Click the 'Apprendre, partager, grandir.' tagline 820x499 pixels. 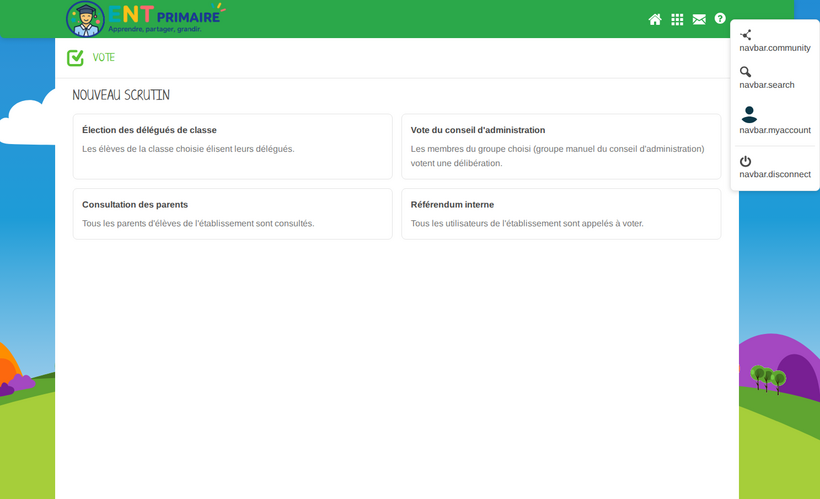(155, 29)
